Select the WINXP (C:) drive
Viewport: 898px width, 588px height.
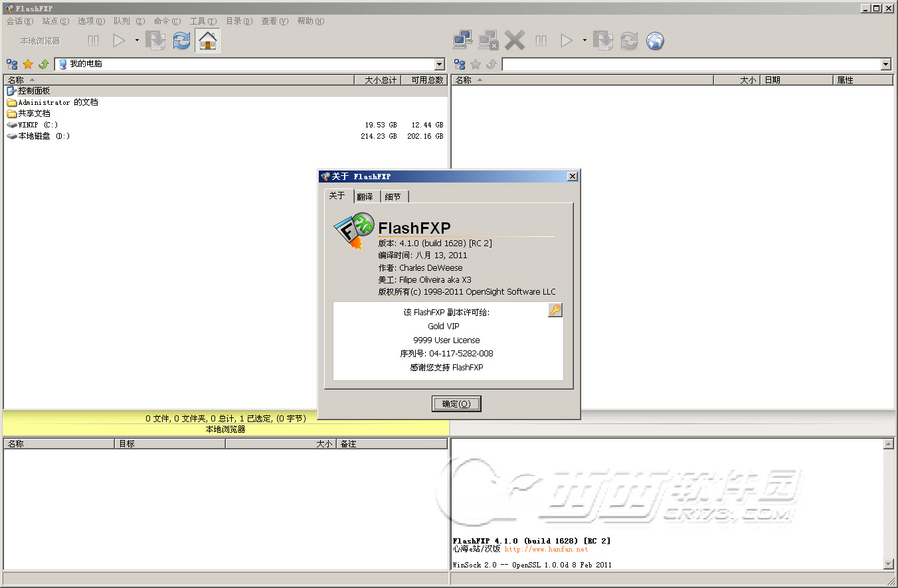point(38,125)
